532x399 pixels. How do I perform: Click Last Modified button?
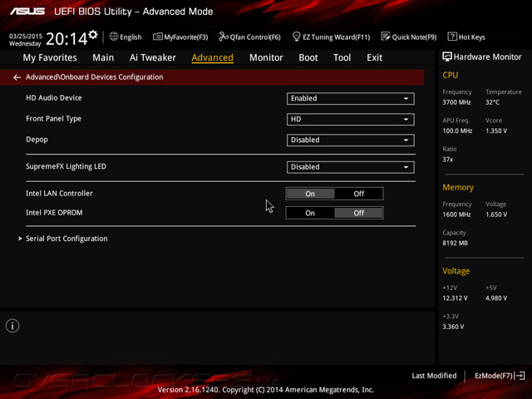click(434, 376)
